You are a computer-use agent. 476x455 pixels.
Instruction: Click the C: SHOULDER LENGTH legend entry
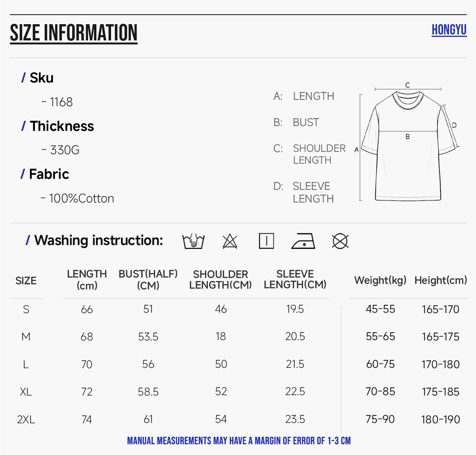(x=310, y=154)
